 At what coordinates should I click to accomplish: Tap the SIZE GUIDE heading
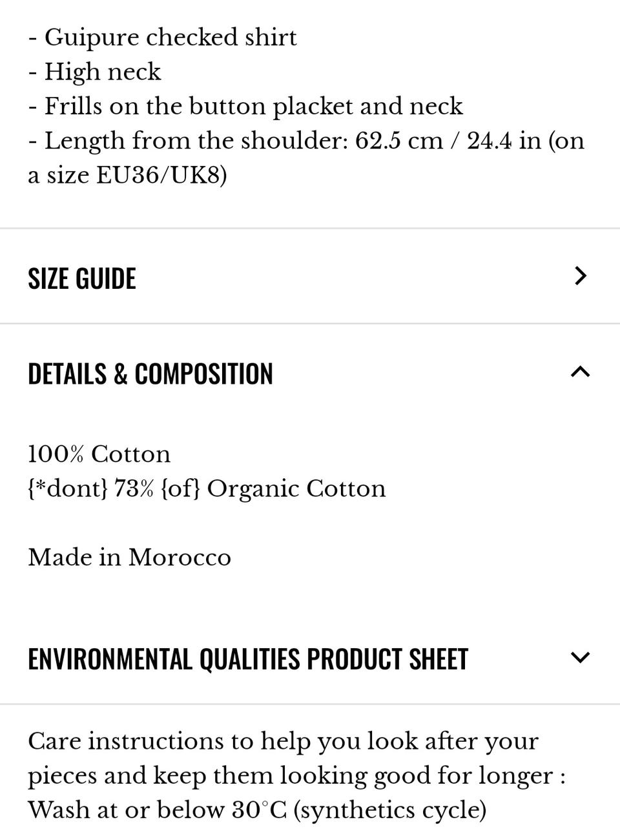coord(82,278)
